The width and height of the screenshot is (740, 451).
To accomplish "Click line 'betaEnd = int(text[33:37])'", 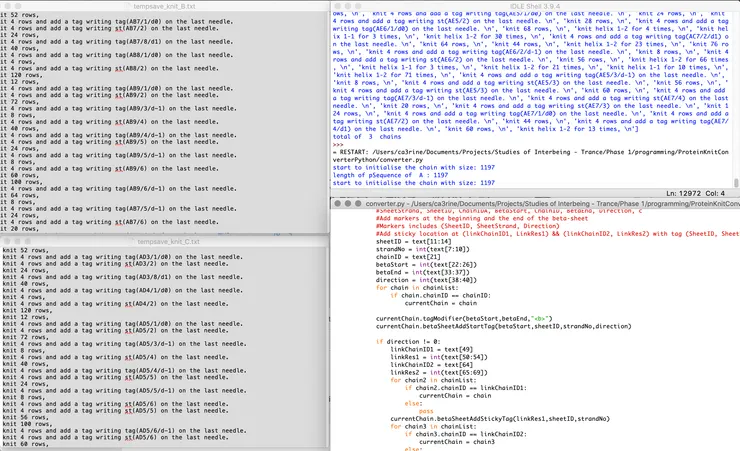I will (422, 272).
